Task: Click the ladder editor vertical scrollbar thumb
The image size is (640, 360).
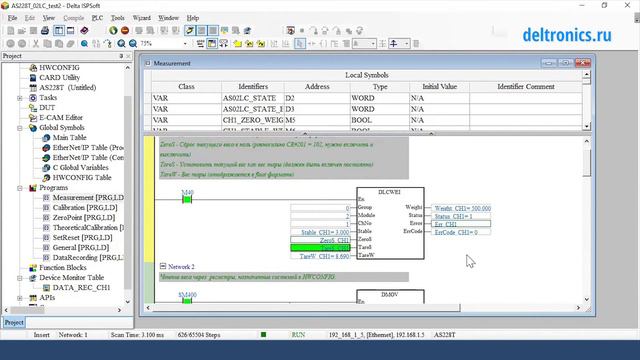Action: [587, 162]
